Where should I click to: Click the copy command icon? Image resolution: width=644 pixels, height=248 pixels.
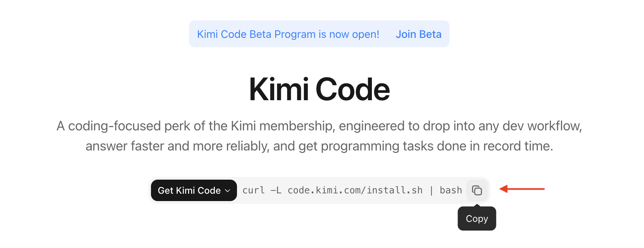[477, 190]
